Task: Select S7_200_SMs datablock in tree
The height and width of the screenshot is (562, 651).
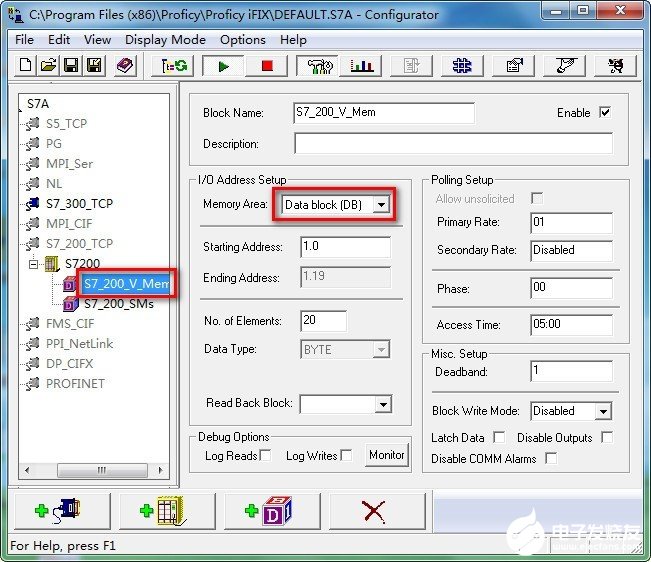Action: coord(118,303)
